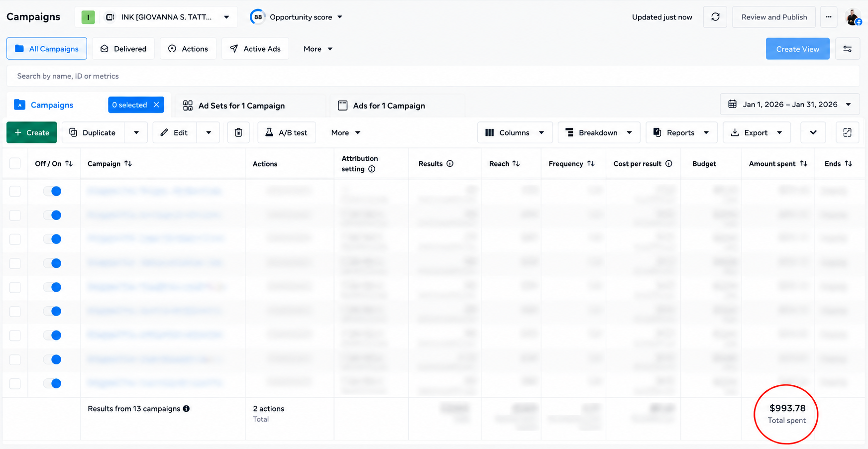Open the Breakdown dropdown
Screen dimensions: 868x449
599,132
